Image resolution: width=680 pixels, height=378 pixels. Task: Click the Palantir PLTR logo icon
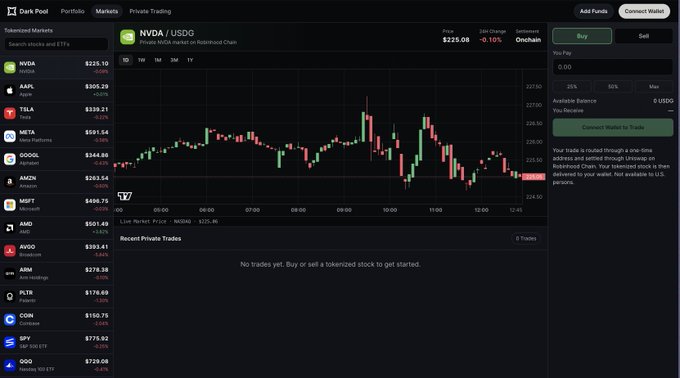point(10,297)
